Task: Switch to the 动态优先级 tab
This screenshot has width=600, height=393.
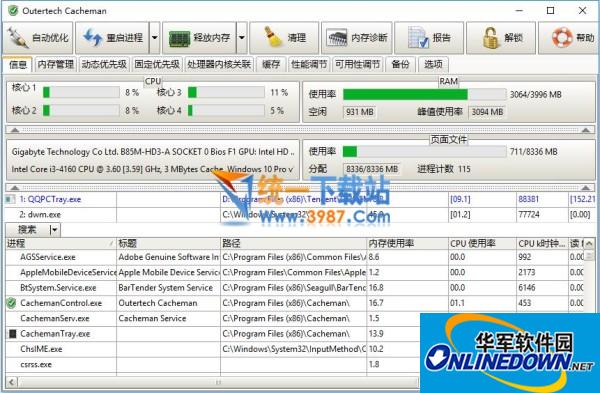Action: tap(104, 64)
